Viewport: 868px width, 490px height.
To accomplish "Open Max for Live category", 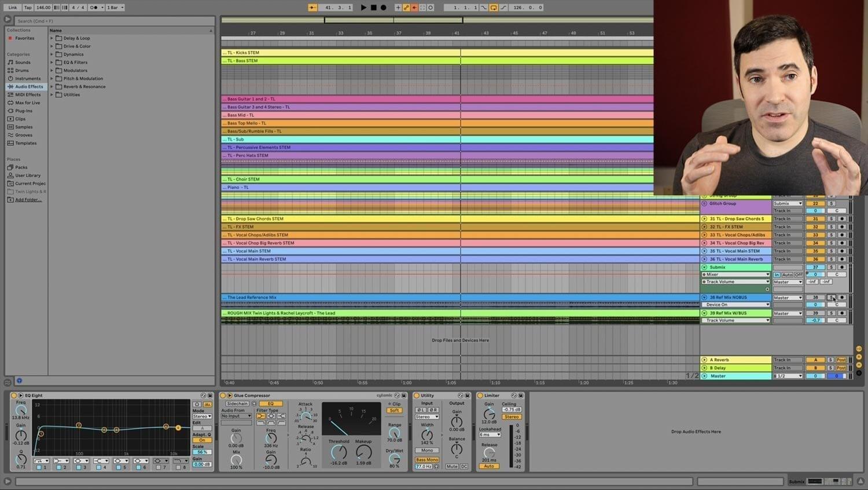I will pyautogui.click(x=27, y=103).
